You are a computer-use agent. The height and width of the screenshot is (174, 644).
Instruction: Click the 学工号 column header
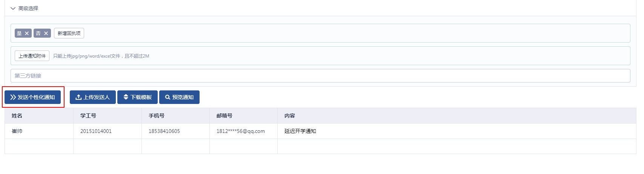pos(88,116)
